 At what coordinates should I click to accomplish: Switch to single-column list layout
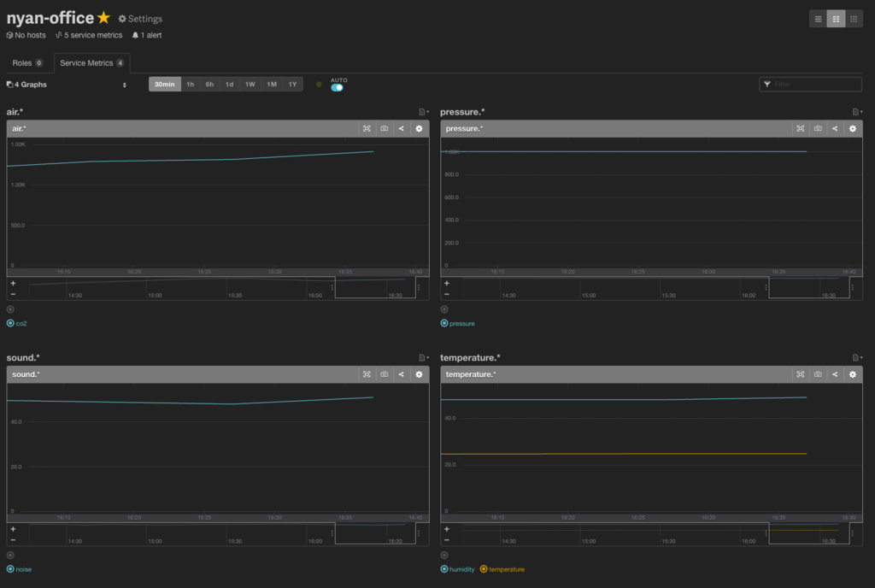coord(818,19)
